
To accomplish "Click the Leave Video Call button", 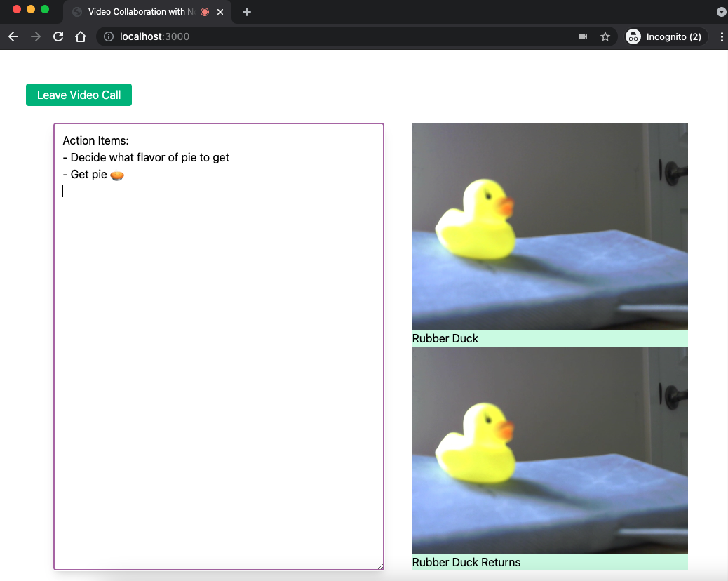I will coord(79,95).
